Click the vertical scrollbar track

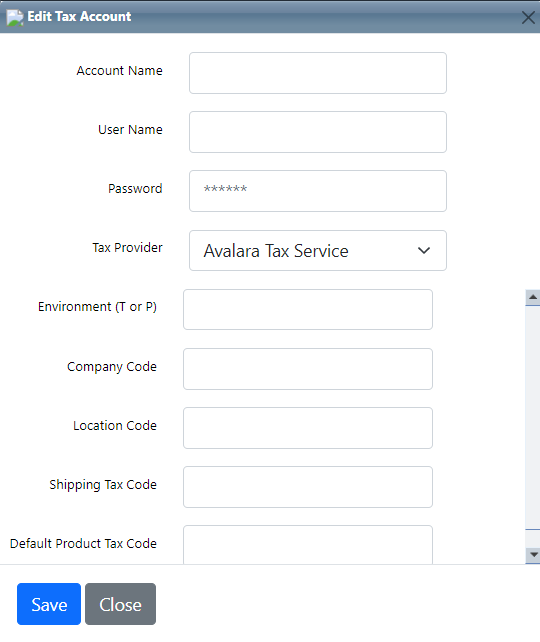click(533, 417)
